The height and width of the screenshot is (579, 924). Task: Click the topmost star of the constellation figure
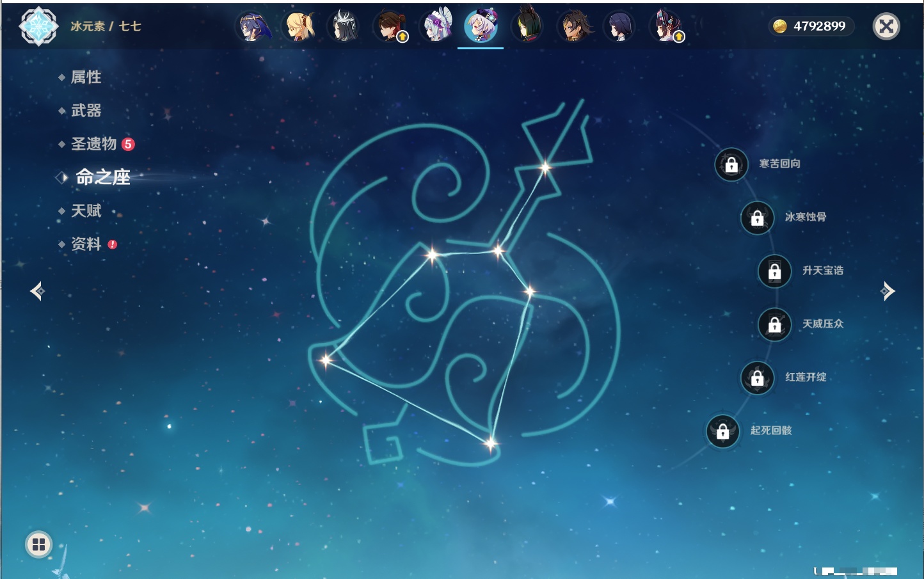[545, 168]
